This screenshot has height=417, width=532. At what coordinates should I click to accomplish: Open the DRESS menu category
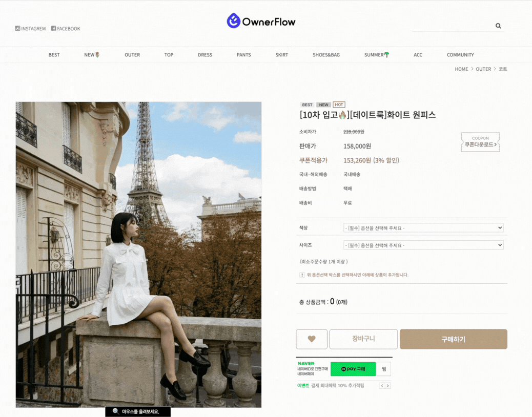pyautogui.click(x=204, y=55)
